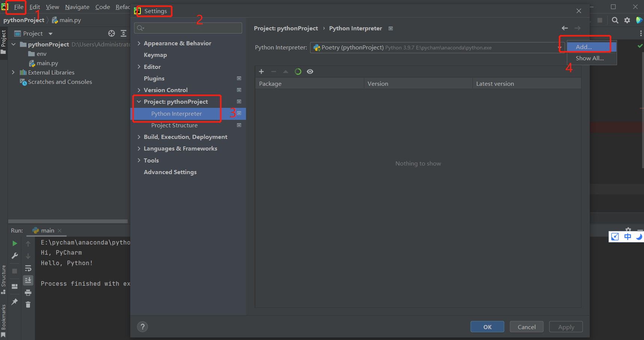Expand Appearance & Behavior settings node

(139, 43)
